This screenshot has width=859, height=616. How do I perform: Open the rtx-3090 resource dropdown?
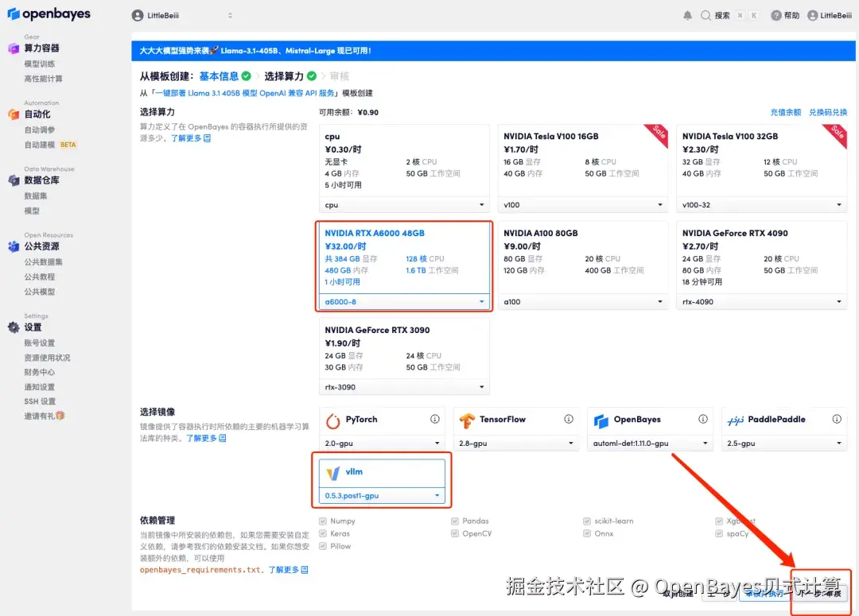(404, 387)
